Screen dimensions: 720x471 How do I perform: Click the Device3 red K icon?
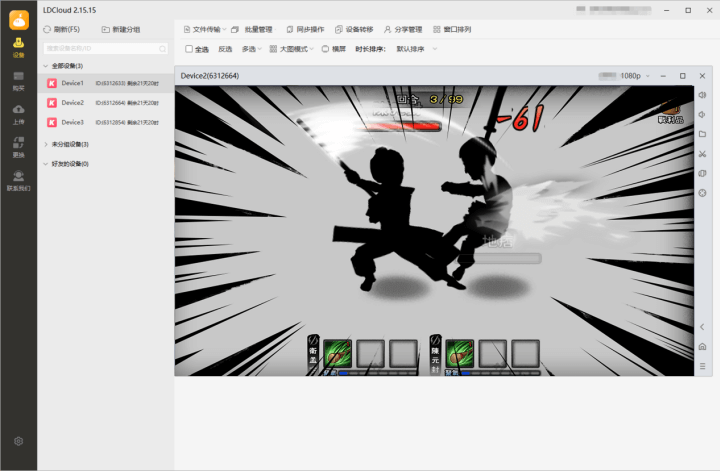click(52, 123)
